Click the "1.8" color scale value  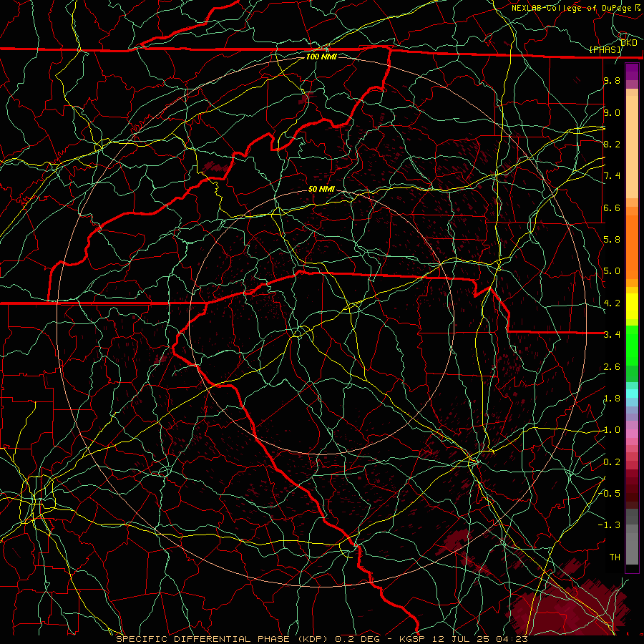[x=612, y=399]
